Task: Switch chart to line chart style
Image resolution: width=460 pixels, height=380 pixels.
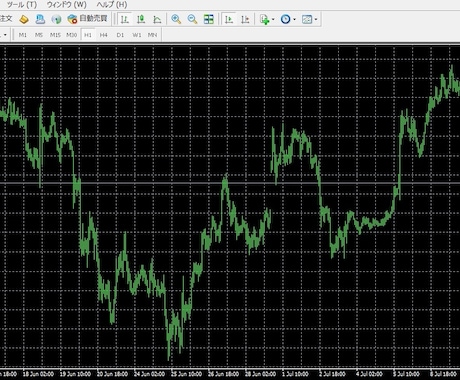Action: pos(157,19)
